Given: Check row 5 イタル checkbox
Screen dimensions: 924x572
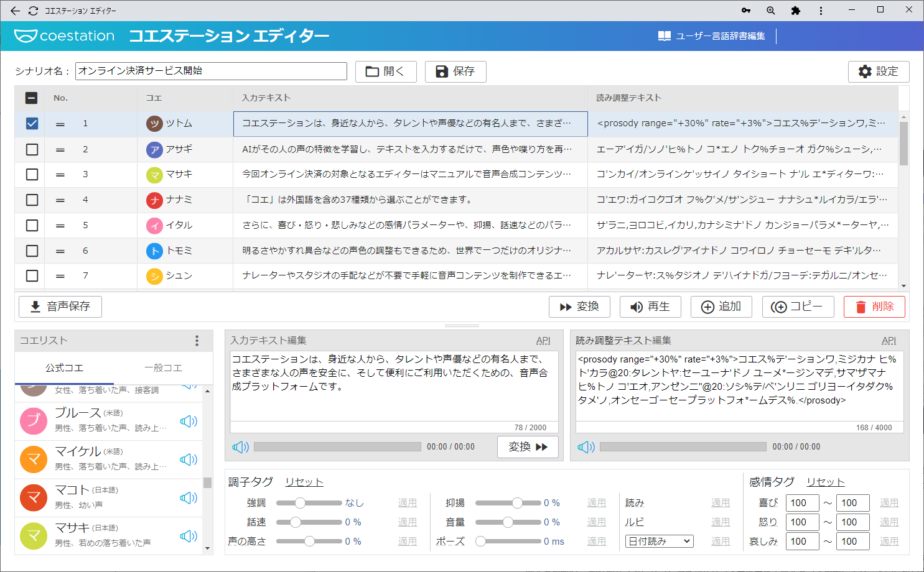Looking at the screenshot, I should pos(32,225).
